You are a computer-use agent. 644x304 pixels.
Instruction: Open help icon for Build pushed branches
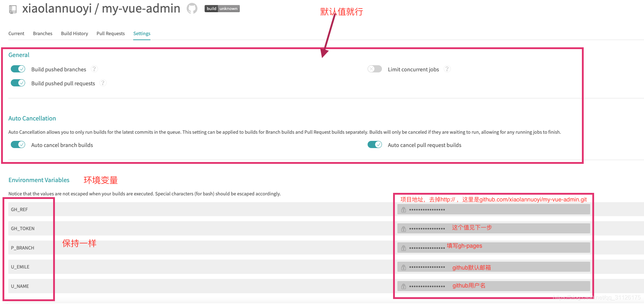(94, 69)
